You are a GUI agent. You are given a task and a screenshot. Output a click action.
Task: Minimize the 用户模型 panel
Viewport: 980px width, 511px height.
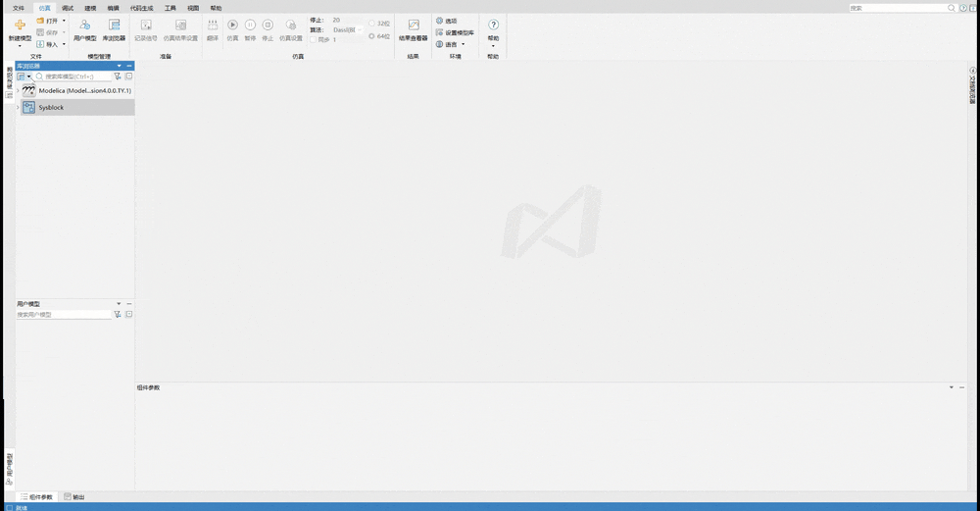click(129, 304)
